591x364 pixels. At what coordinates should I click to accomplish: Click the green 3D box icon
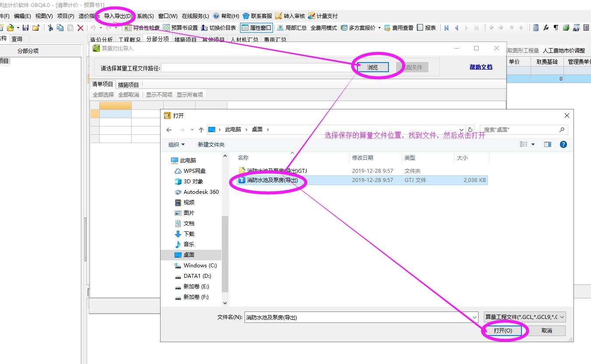tap(566, 28)
